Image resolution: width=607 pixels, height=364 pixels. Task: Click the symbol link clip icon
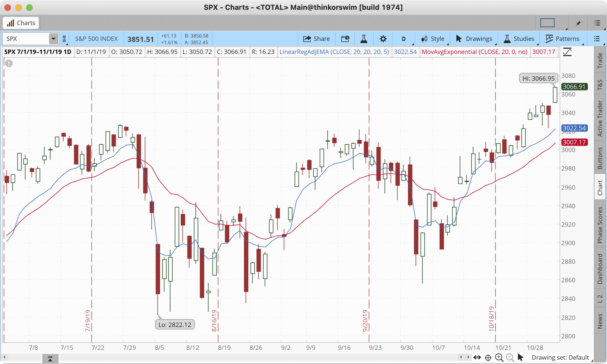pos(64,39)
